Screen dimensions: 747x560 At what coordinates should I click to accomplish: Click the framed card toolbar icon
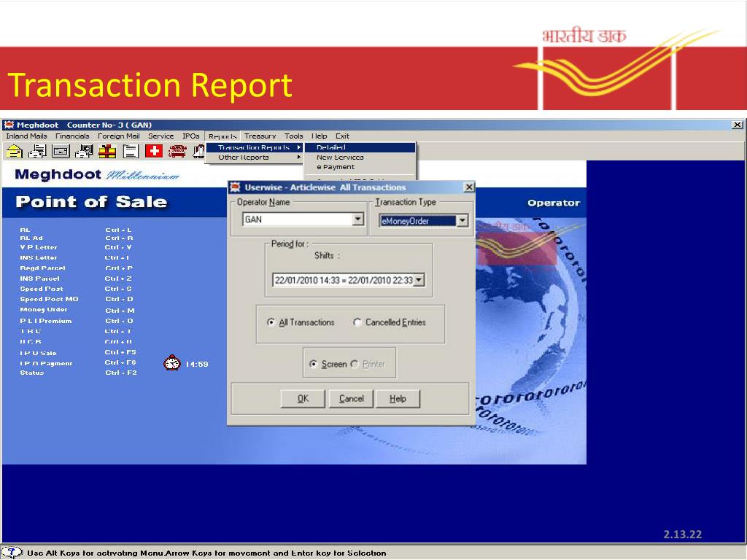pyautogui.click(x=61, y=152)
